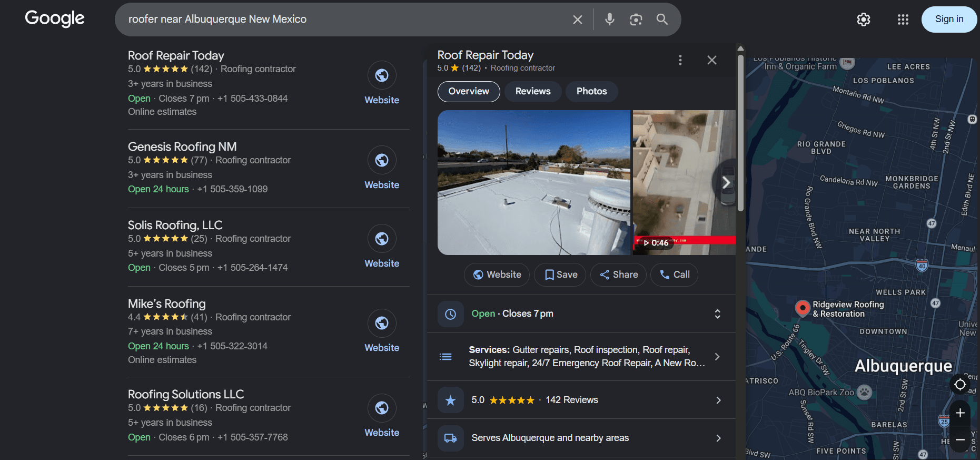
Task: Open more options menu in business panel
Action: coord(680,60)
